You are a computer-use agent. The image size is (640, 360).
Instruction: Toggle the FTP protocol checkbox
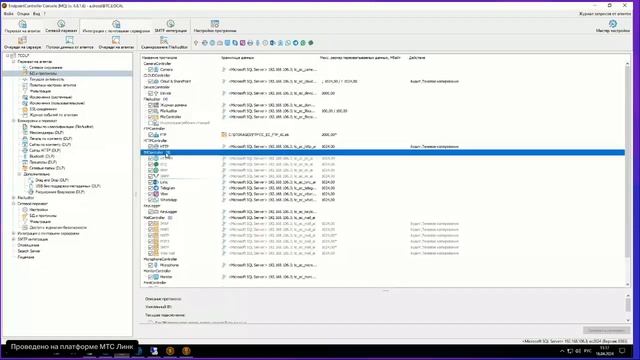[150, 134]
